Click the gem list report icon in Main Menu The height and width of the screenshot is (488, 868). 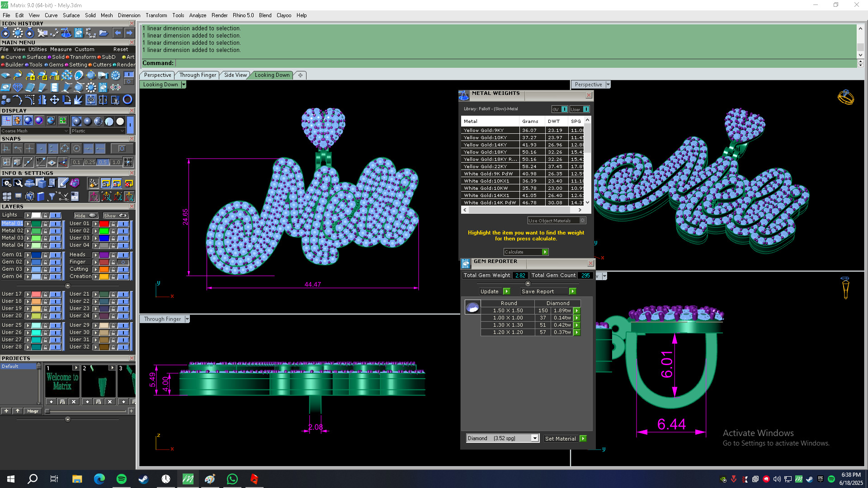point(103,88)
